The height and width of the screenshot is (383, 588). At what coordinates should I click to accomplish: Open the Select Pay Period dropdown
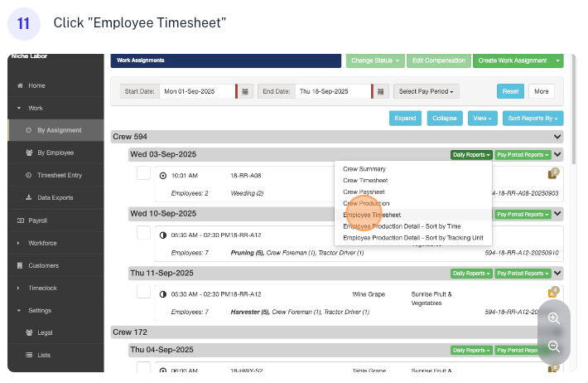[x=427, y=91]
